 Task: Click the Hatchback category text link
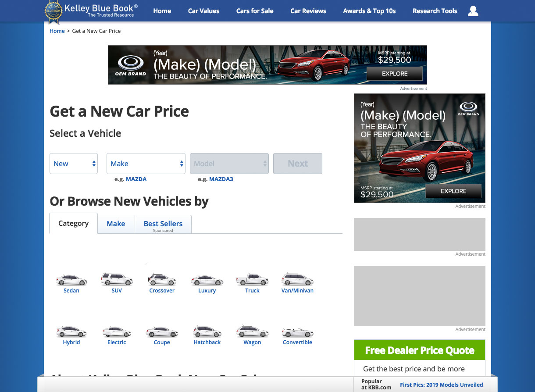(x=207, y=342)
